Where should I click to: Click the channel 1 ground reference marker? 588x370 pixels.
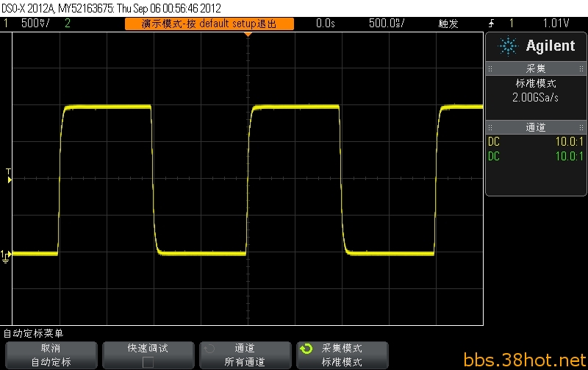tap(6, 256)
